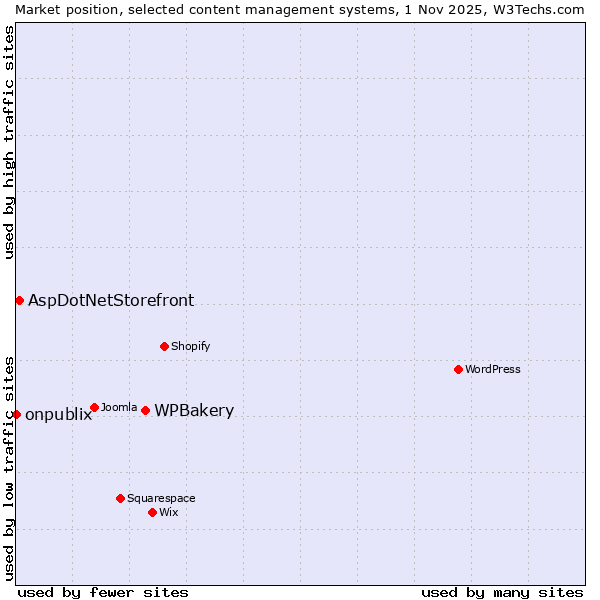Click the 'used by many sites' axis label
This screenshot has width=600, height=600.
tap(502, 592)
